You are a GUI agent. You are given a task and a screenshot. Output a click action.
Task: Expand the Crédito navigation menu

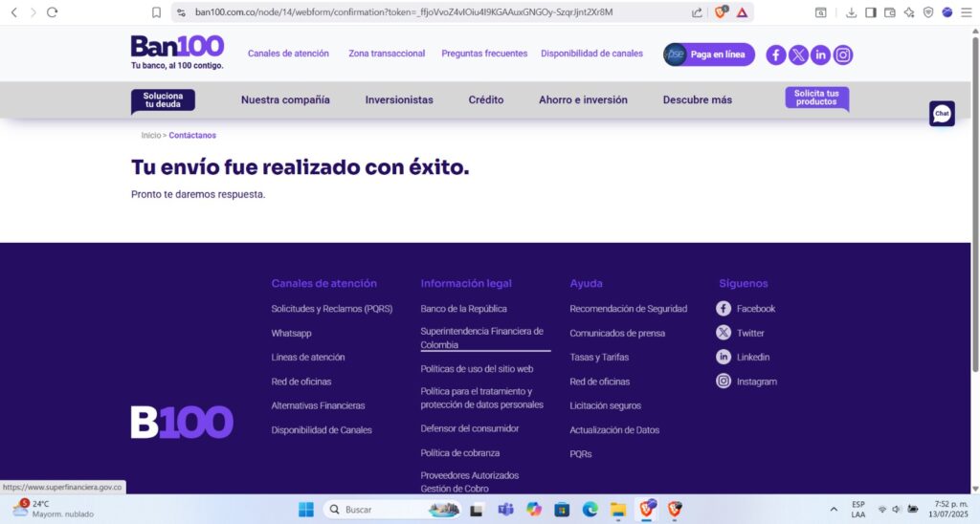(485, 99)
